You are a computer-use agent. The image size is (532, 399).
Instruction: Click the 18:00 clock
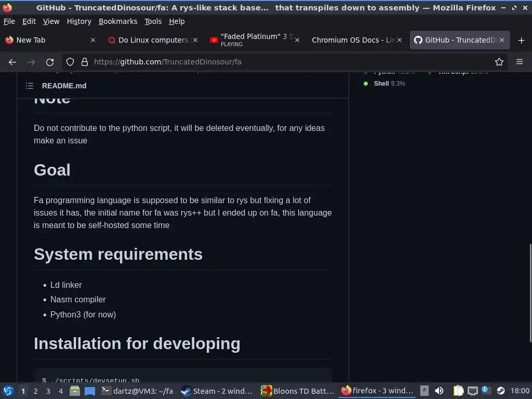520,391
